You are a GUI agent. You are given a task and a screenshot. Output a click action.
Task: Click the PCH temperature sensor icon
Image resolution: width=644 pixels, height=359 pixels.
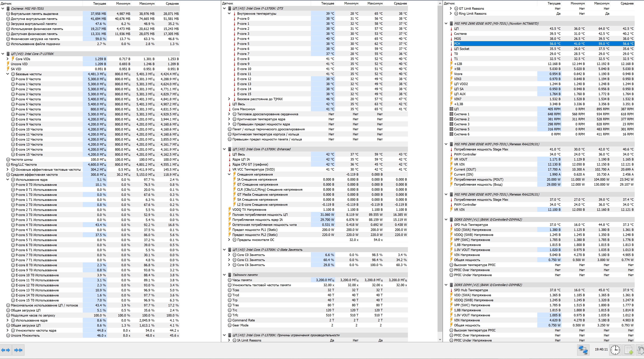[x=451, y=44]
